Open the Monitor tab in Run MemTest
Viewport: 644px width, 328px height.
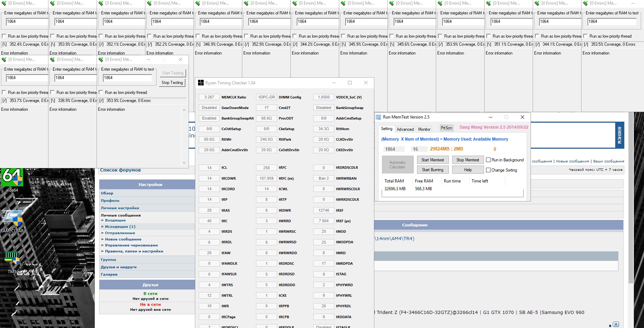coord(424,129)
